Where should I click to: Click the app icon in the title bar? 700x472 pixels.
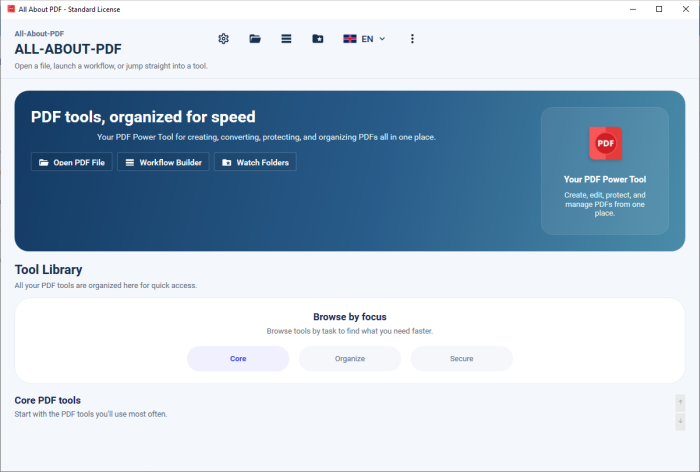(x=11, y=9)
